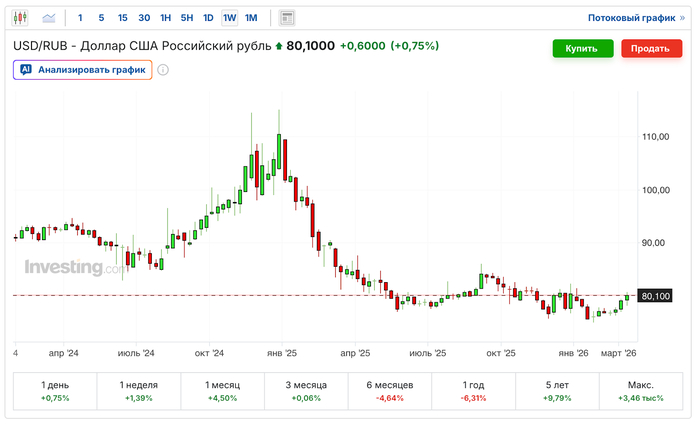Select the Макс. performance period
Image resolution: width=700 pixels, height=426 pixels.
(641, 391)
